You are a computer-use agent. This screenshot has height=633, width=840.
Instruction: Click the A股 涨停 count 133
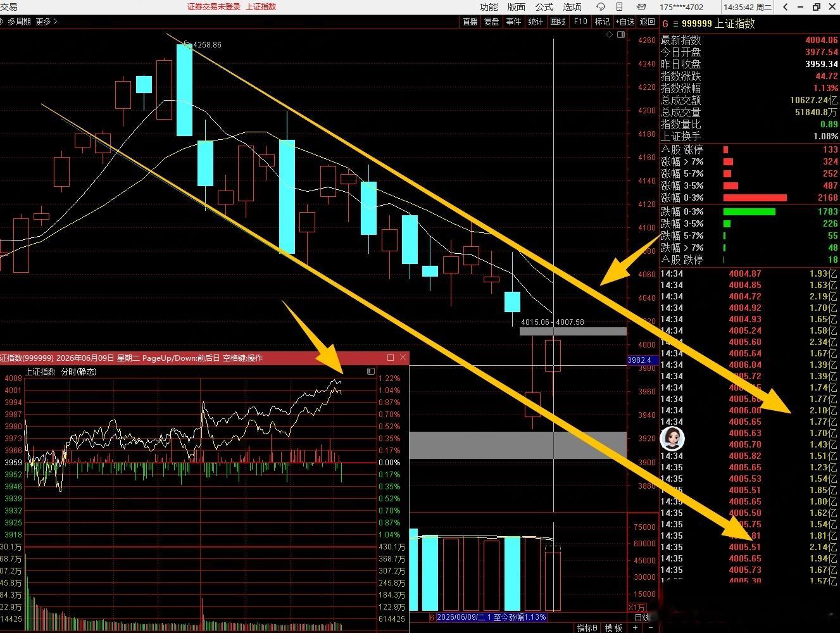pos(830,149)
